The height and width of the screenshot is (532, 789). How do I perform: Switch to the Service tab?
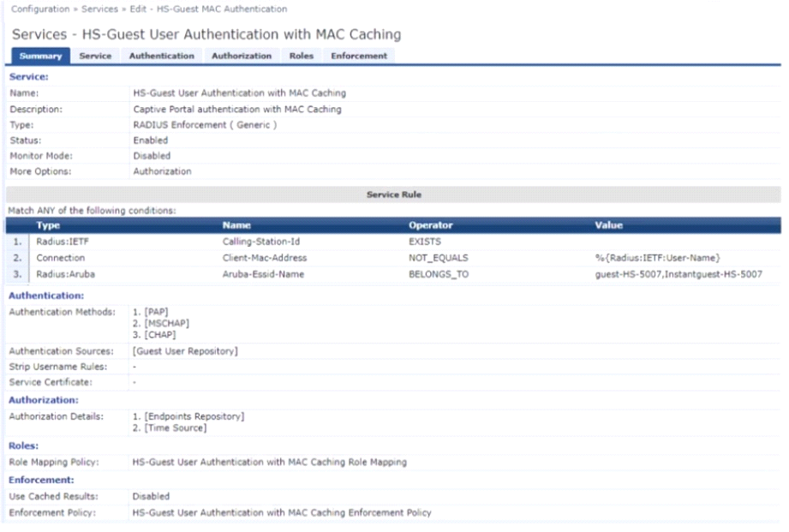95,56
